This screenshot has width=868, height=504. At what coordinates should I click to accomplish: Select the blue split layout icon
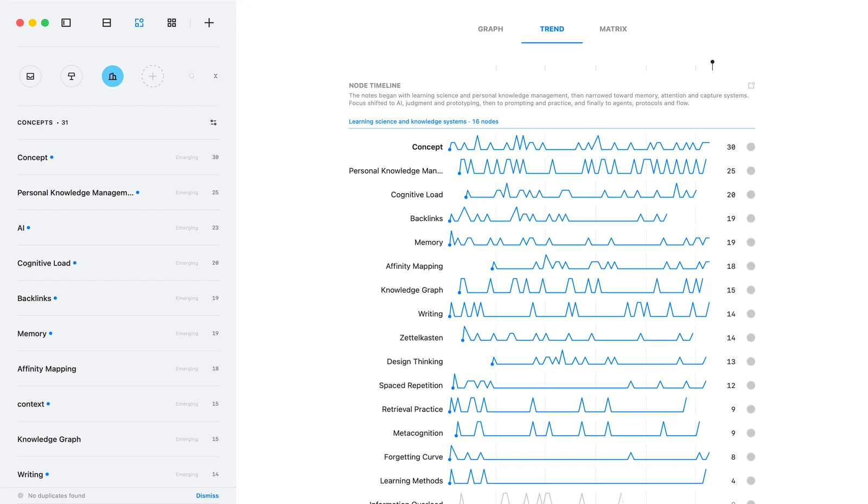(139, 23)
